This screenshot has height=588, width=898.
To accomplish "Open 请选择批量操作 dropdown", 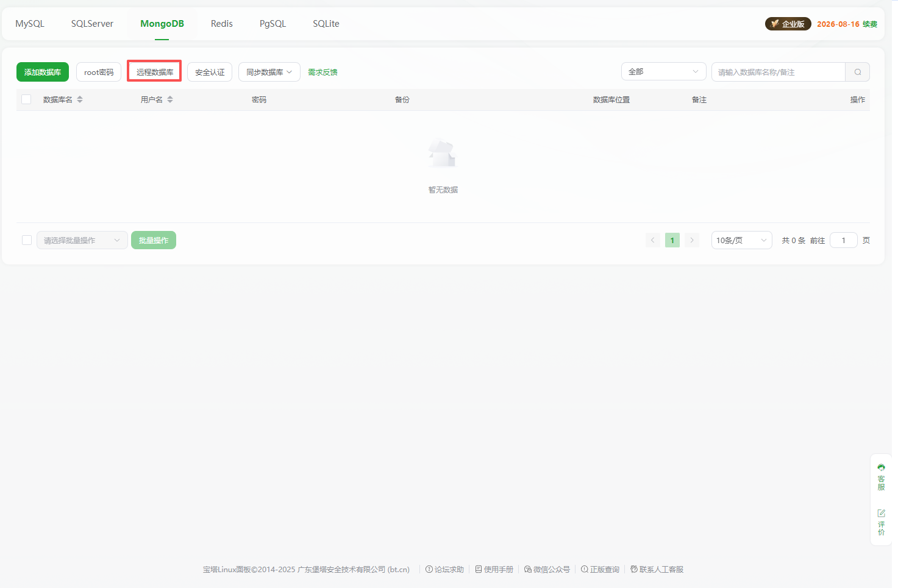I will [x=82, y=240].
